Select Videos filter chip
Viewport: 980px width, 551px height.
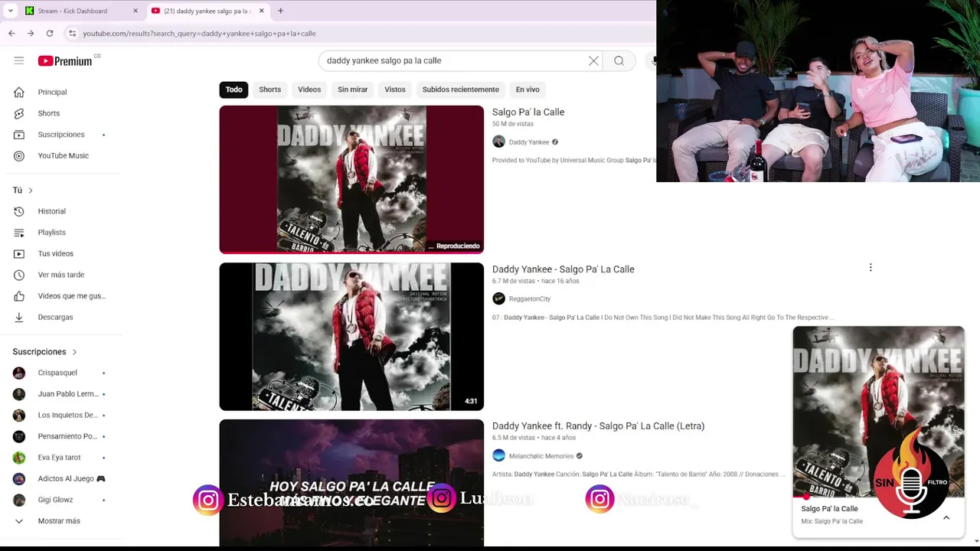(x=309, y=90)
